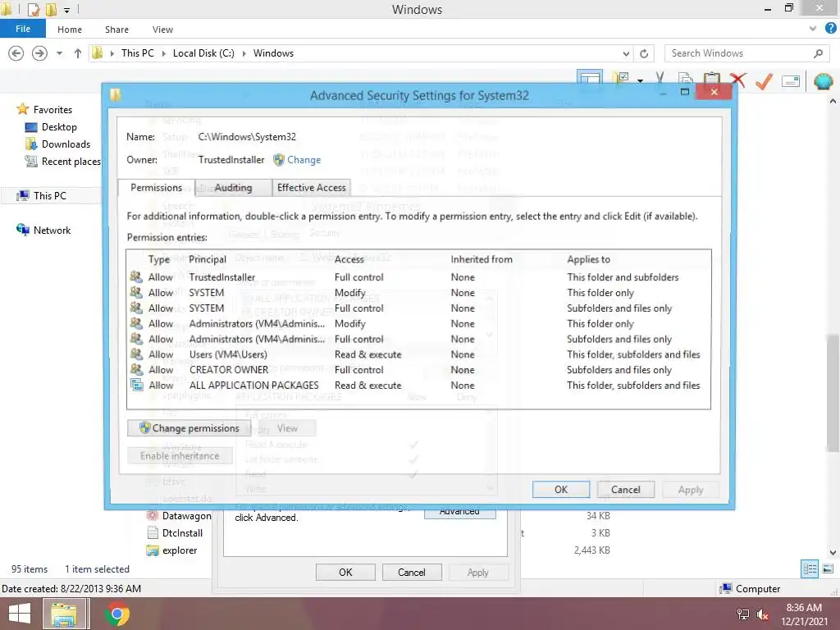840x630 pixels.
Task: Click the Principal column header
Action: (x=208, y=259)
